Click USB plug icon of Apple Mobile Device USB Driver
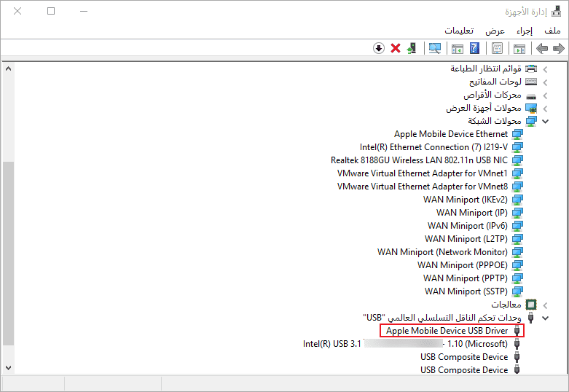 pyautogui.click(x=517, y=331)
